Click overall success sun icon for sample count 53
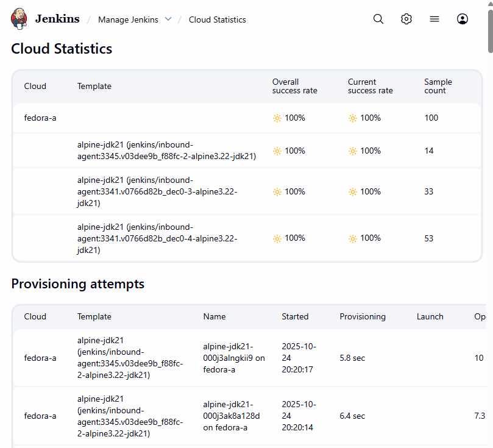Screen dimensions: 493x448 [277, 238]
